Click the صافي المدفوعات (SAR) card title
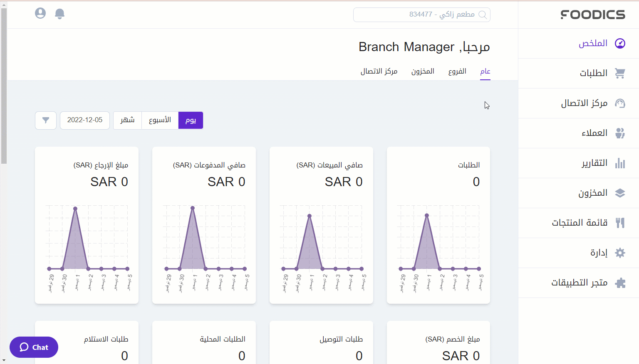This screenshot has width=639, height=364. point(209,165)
